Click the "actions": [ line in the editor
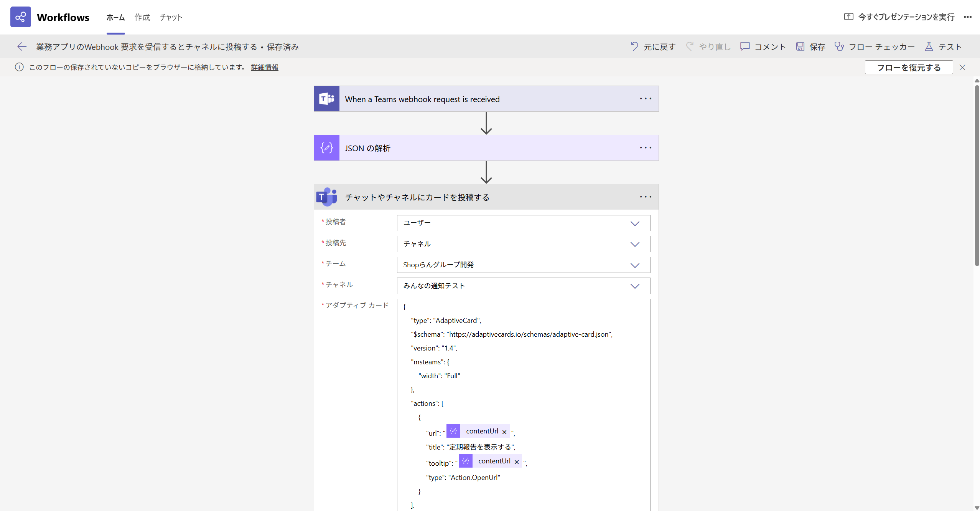 pyautogui.click(x=427, y=404)
